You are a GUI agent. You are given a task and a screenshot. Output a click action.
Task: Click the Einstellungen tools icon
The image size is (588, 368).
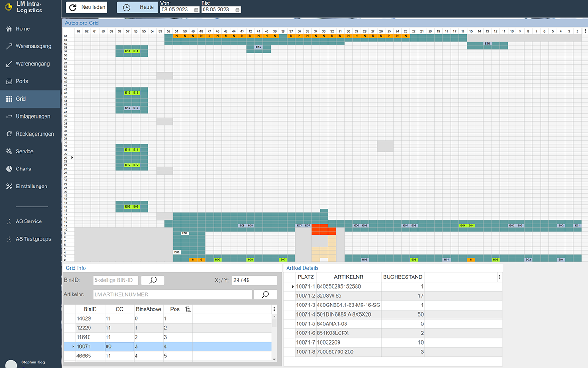tap(9, 187)
